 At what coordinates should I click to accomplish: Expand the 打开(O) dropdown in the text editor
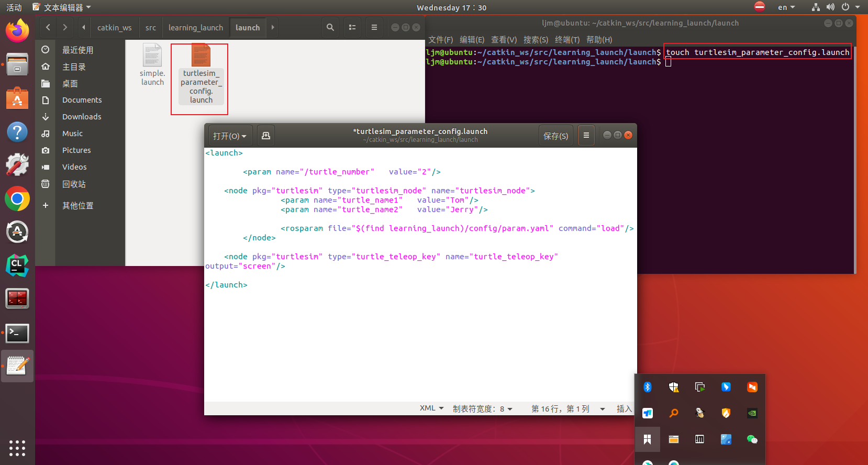coord(230,136)
